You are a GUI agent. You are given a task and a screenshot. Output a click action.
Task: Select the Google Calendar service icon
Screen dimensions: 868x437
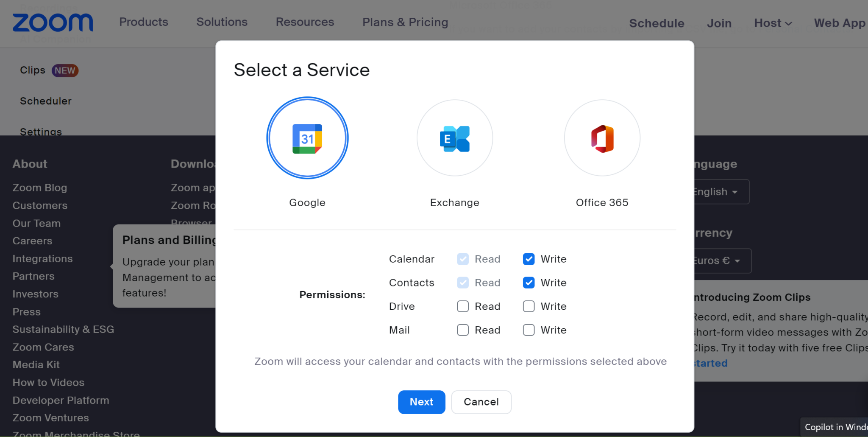307,138
